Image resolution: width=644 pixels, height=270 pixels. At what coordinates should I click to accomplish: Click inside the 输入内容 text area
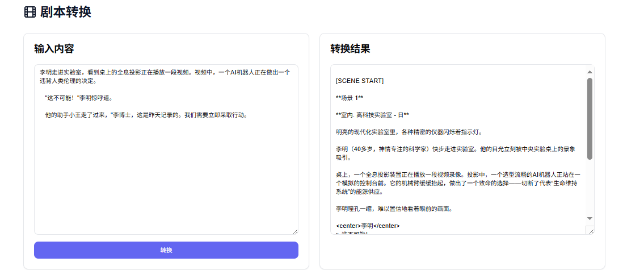click(x=166, y=149)
